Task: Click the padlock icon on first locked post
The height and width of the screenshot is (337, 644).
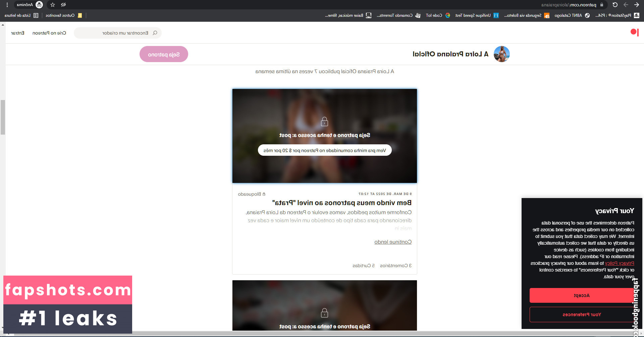Action: pyautogui.click(x=324, y=122)
